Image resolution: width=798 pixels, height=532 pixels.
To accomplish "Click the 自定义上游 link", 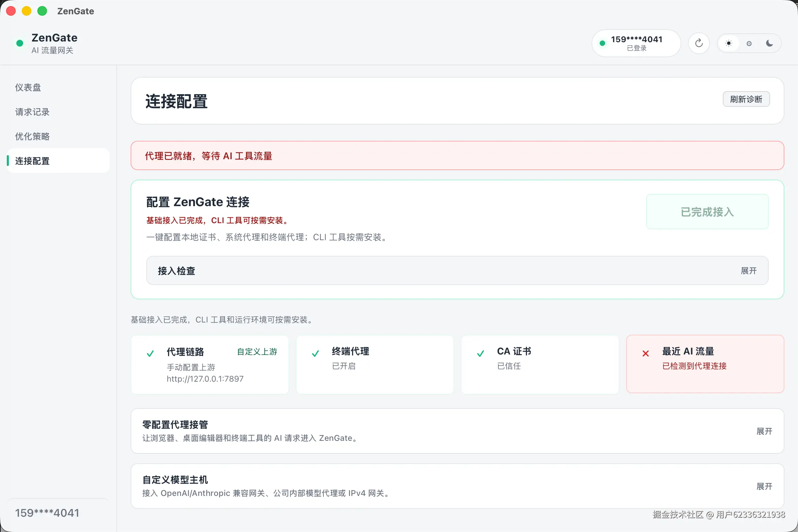I will coord(257,351).
